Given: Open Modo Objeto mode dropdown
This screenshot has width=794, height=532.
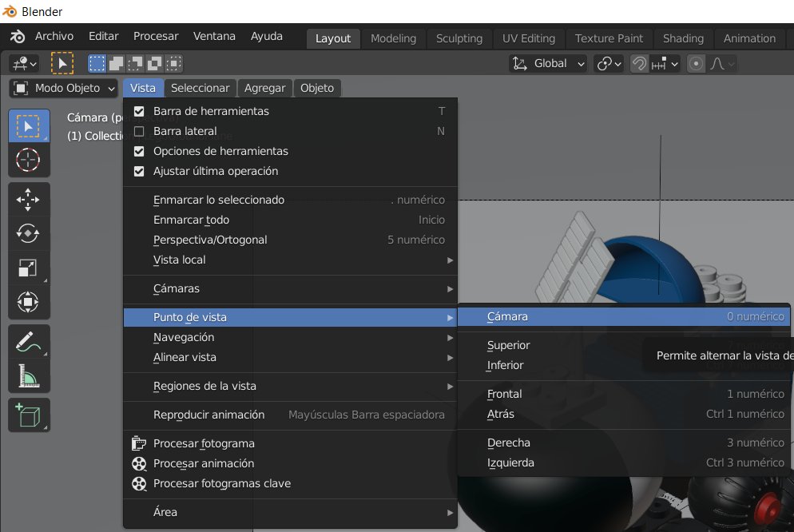Looking at the screenshot, I should coord(63,88).
